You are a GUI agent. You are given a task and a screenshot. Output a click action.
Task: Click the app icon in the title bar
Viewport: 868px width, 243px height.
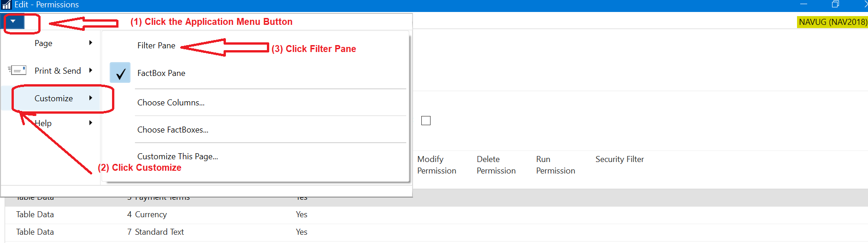click(6, 5)
